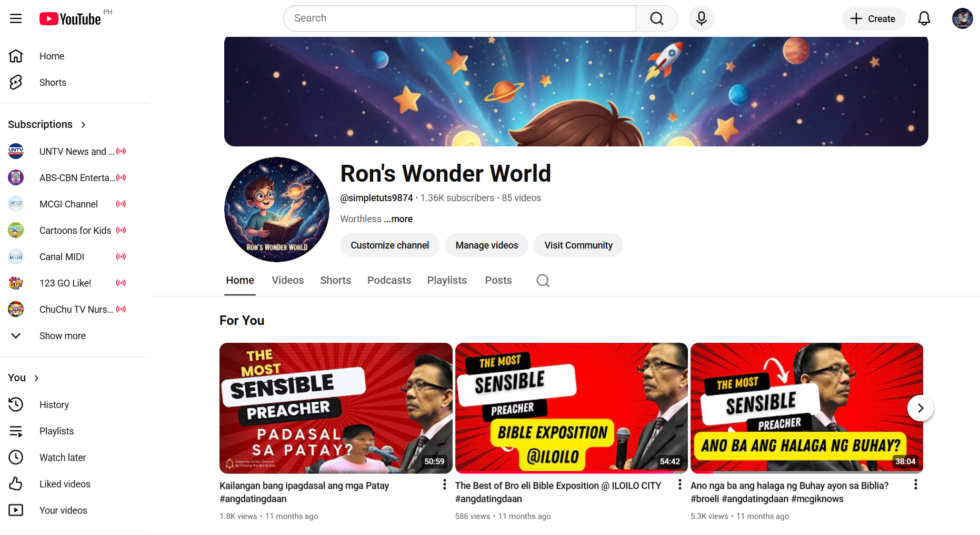Open the notifications bell

click(924, 19)
